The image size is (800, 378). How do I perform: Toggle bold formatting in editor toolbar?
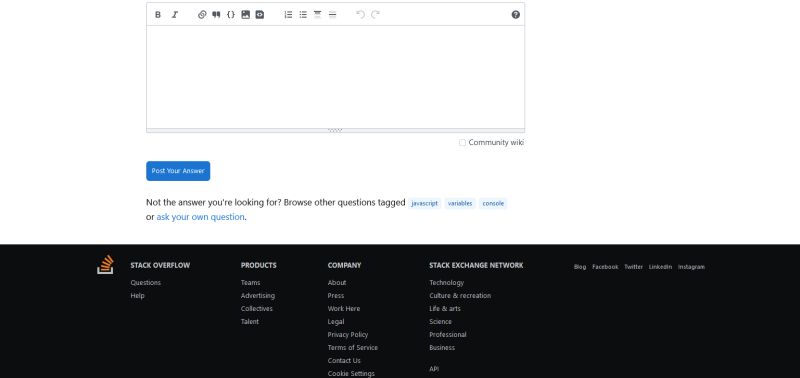[158, 15]
